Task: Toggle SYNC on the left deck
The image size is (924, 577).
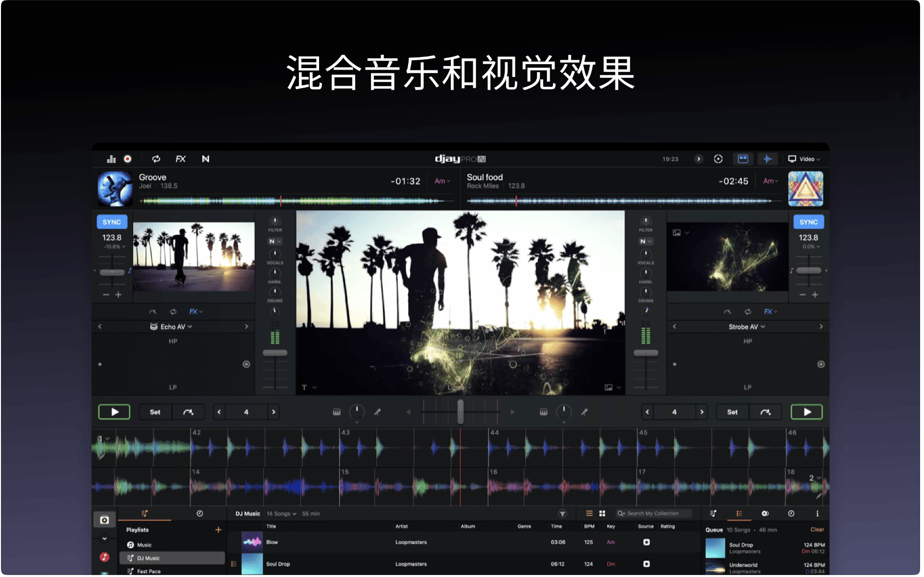Action: [x=112, y=222]
